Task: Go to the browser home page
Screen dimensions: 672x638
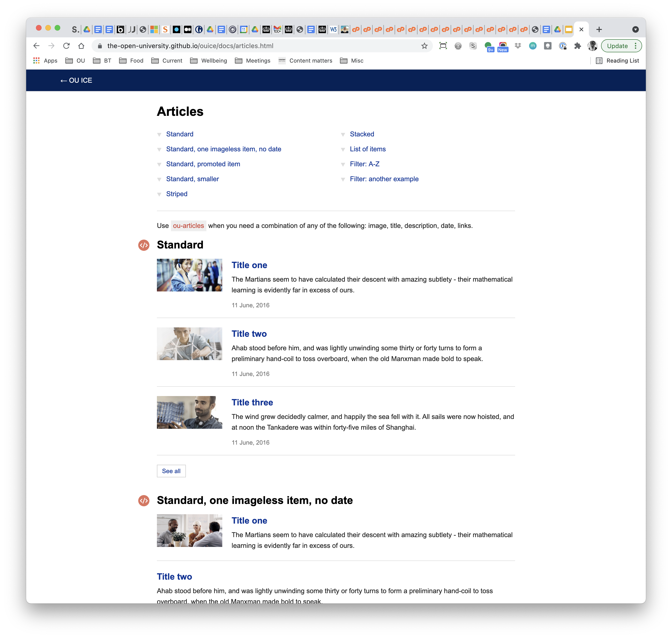Action: (x=81, y=46)
